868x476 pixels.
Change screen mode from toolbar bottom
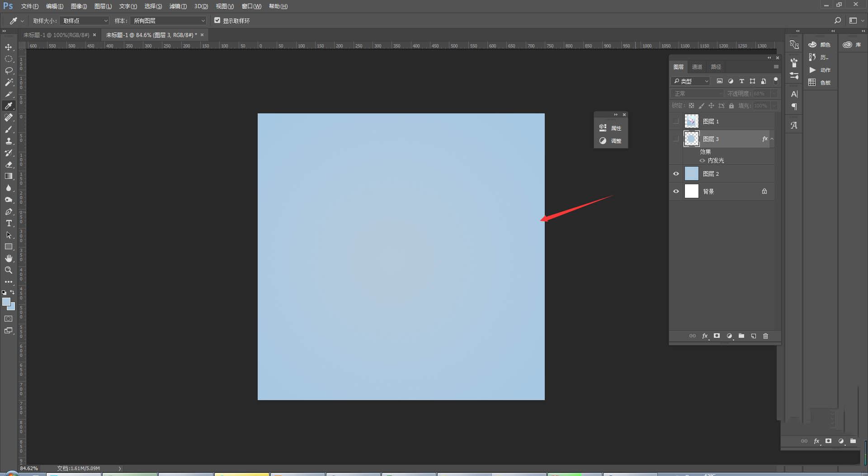[9, 331]
